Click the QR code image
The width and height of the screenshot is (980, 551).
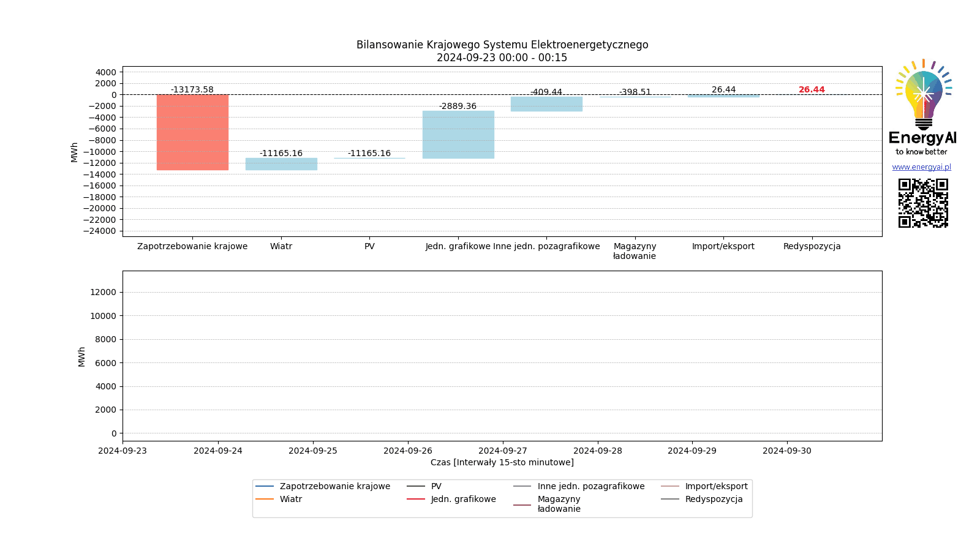point(923,203)
